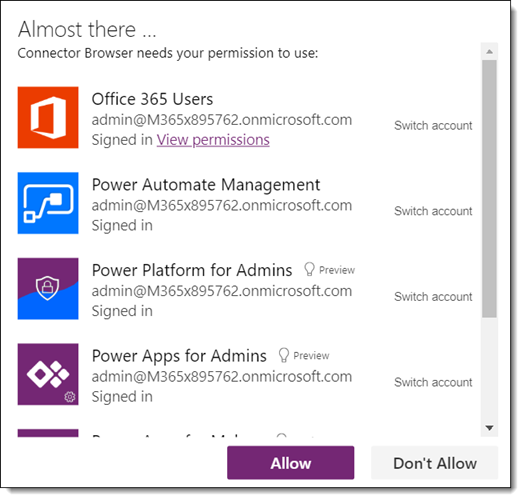Click the Almost there heading
The image size is (523, 500).
click(87, 29)
